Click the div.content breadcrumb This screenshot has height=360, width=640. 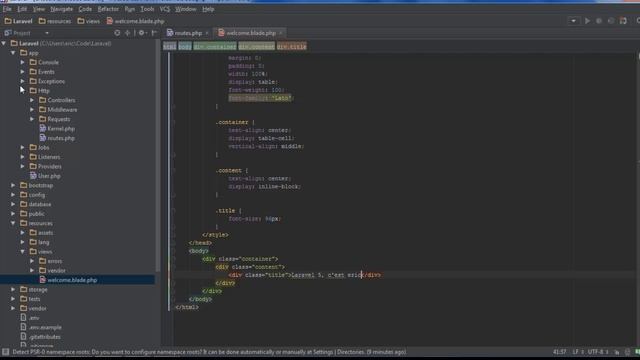pyautogui.click(x=257, y=47)
